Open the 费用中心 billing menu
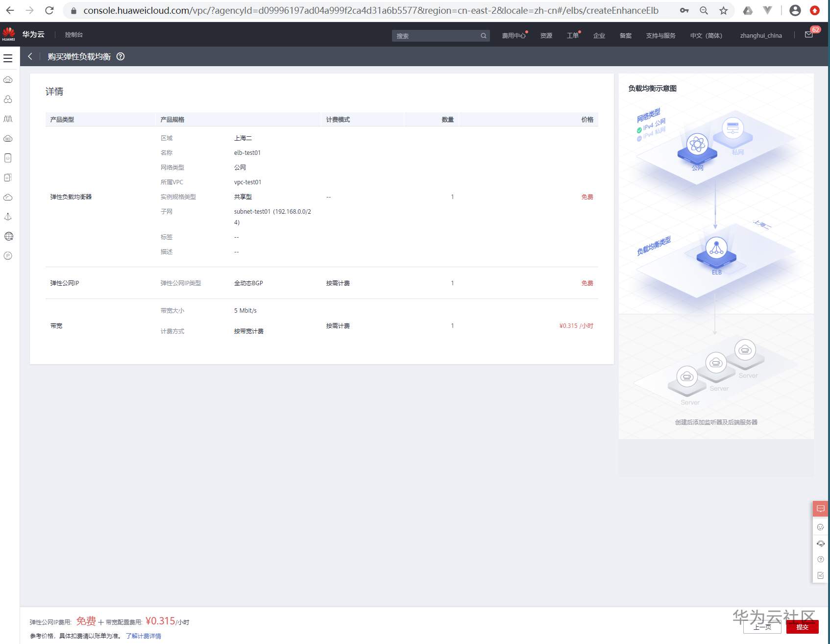Image resolution: width=830 pixels, height=644 pixels. pyautogui.click(x=513, y=35)
